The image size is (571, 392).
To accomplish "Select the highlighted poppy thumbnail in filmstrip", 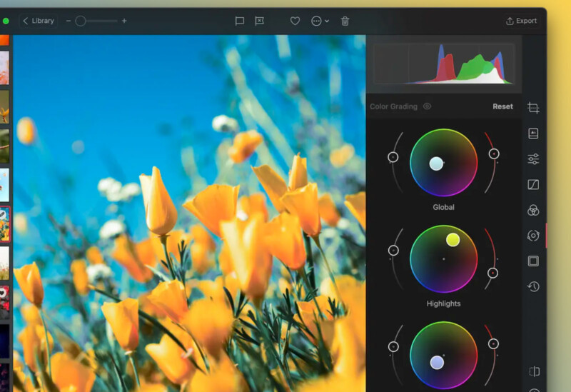I will click(x=5, y=224).
